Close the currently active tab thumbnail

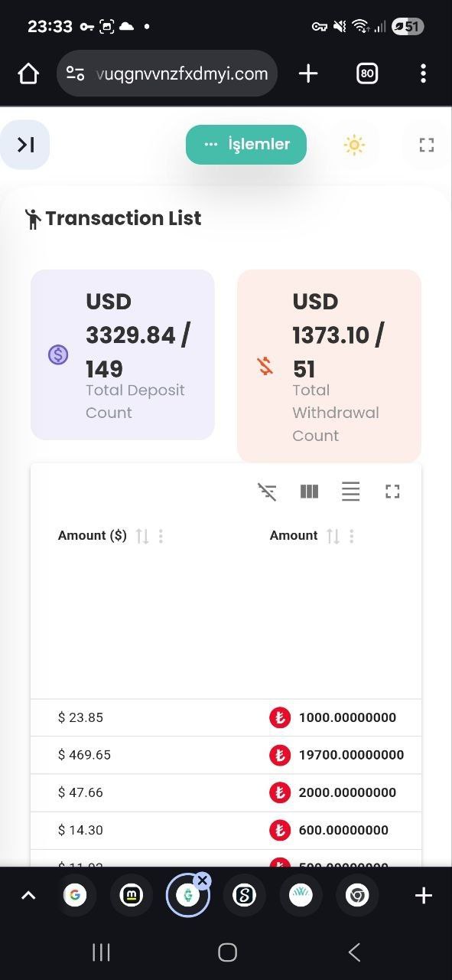(x=202, y=880)
